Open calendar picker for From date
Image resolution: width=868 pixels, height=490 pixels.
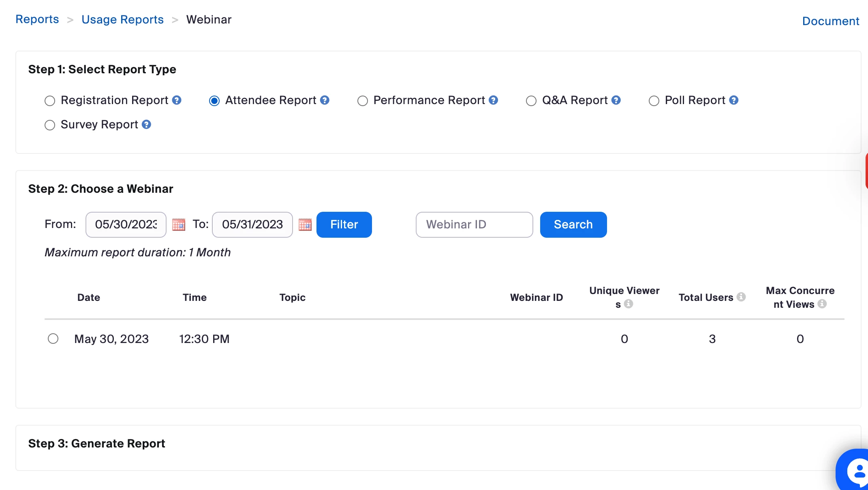tap(179, 224)
